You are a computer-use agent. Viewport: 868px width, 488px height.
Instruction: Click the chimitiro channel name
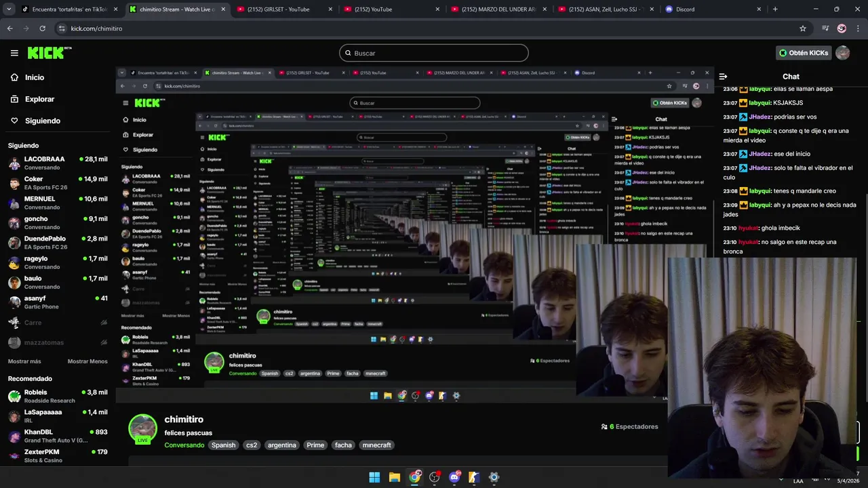[184, 420]
